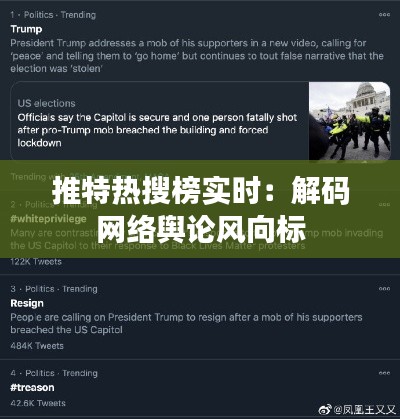
Task: Click the Chinese headline overlay banner
Action: tap(200, 209)
